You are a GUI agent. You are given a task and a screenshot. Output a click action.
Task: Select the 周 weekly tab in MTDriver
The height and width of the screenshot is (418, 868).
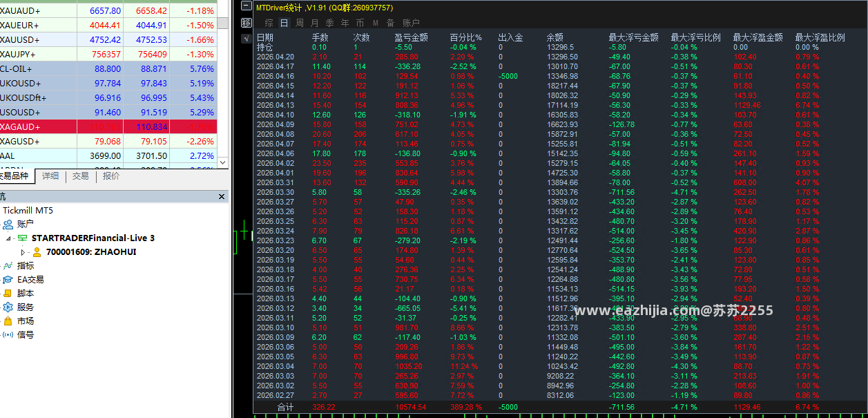300,23
